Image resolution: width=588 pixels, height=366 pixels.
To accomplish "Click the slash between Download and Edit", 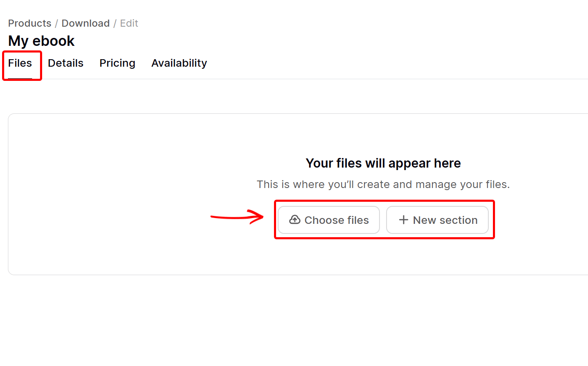I will pyautogui.click(x=115, y=23).
